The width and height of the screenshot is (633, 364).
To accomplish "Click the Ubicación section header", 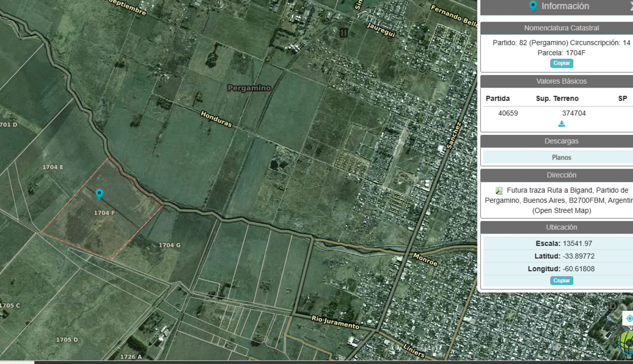I will [x=561, y=227].
